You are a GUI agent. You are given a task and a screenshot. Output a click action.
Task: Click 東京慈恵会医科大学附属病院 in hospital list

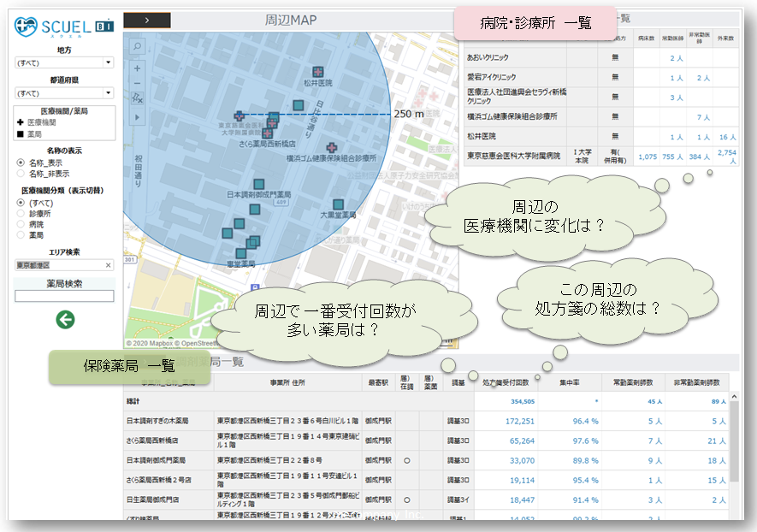(x=513, y=157)
